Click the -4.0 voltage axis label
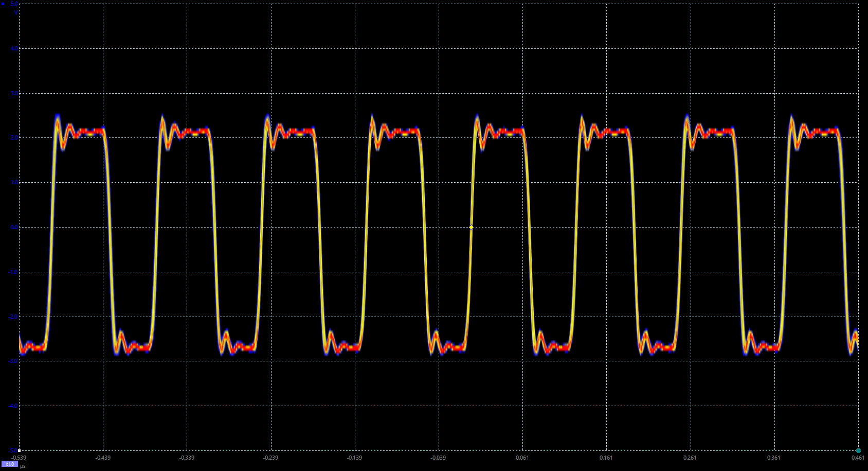This screenshot has width=868, height=471. point(13,406)
